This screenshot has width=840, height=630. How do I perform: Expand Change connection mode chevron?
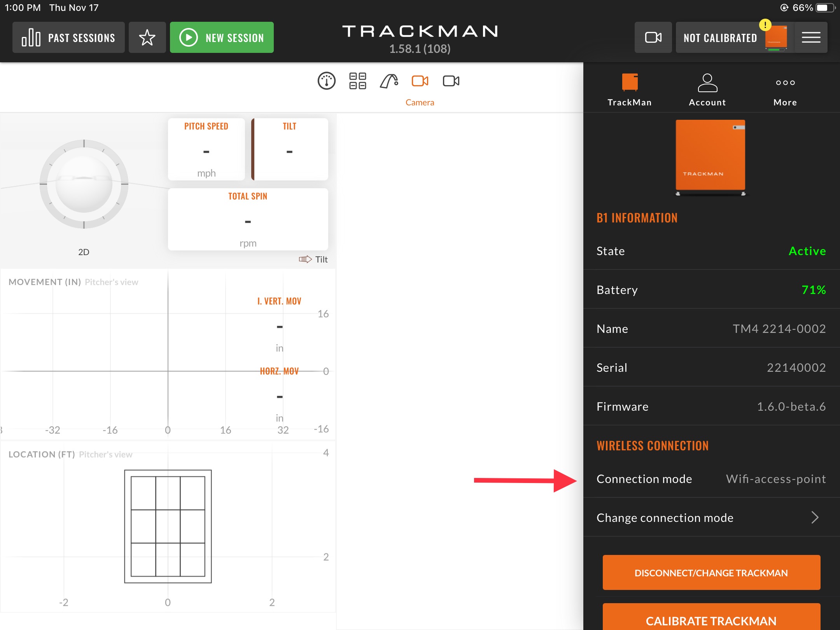815,517
